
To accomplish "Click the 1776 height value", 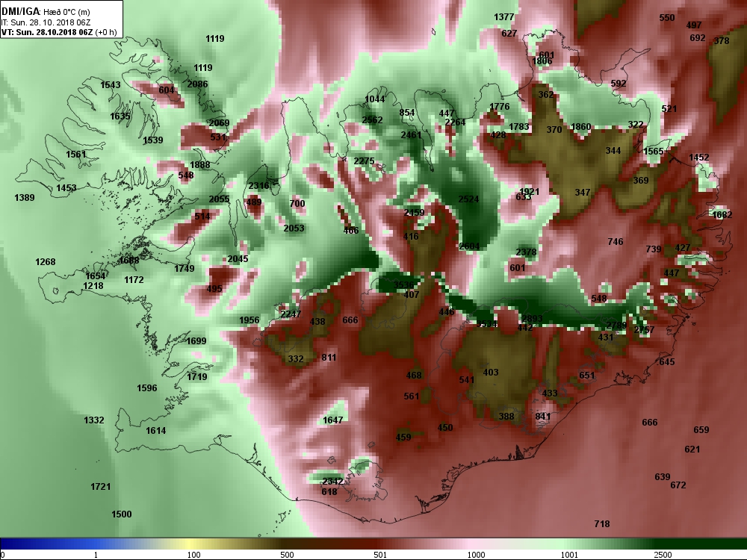I will click(500, 107).
